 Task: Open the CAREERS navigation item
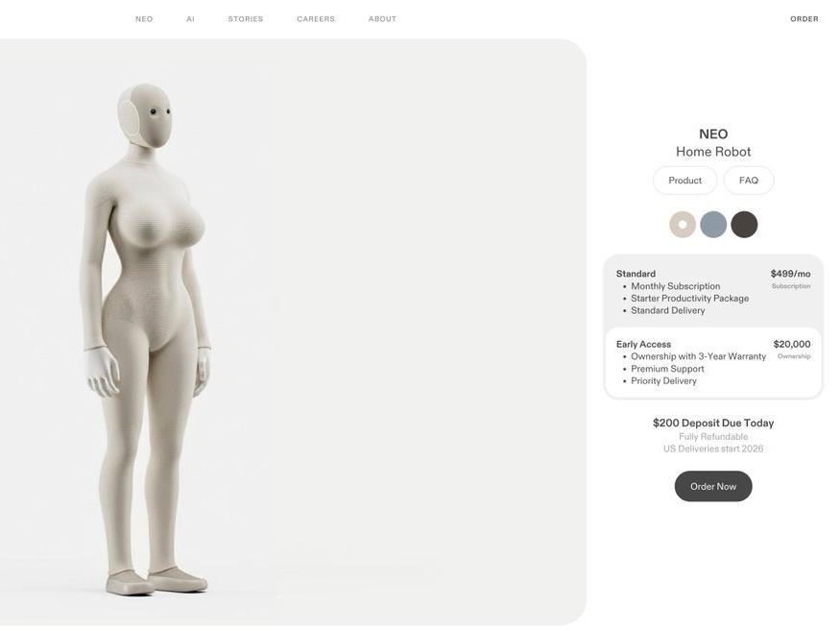(x=316, y=19)
